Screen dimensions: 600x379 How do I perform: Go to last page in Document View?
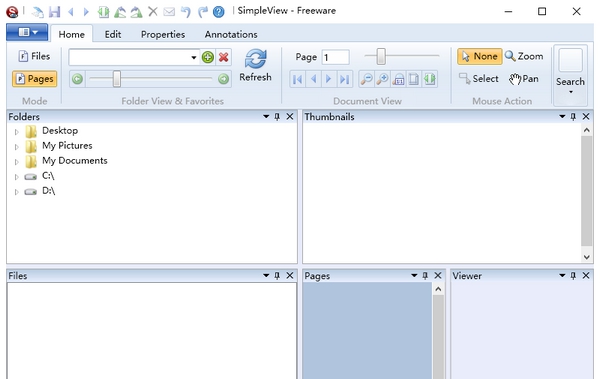[x=344, y=79]
